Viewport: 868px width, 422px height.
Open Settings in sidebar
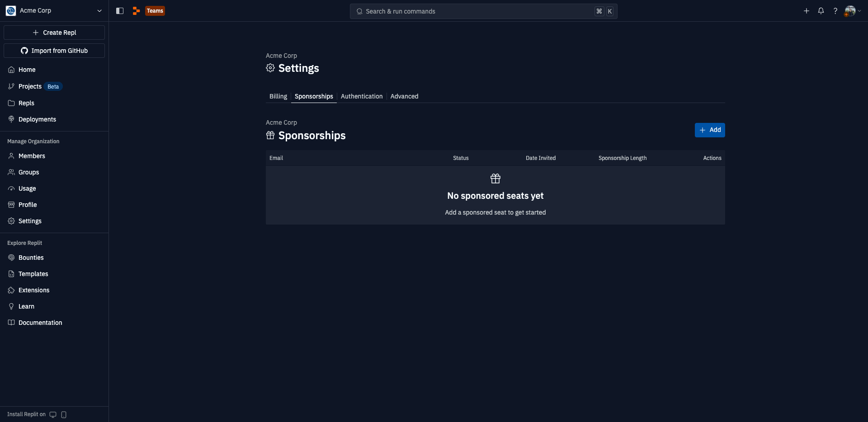54,221
